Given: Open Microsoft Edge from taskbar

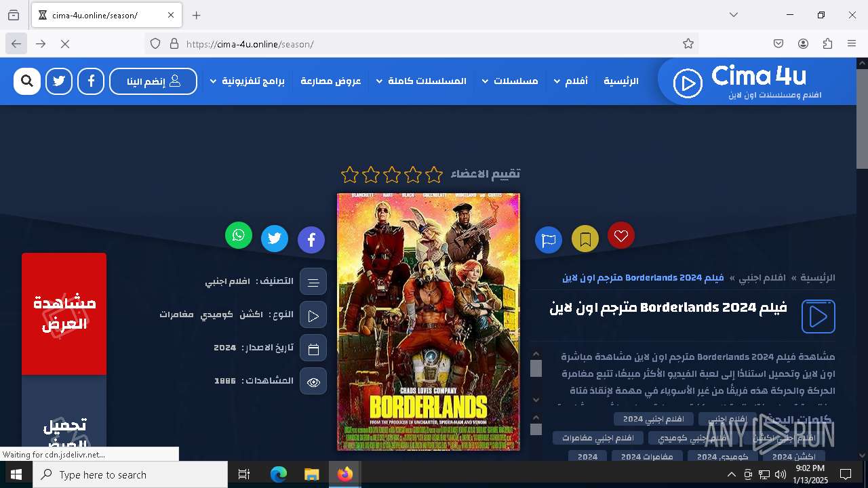Looking at the screenshot, I should coord(279,474).
